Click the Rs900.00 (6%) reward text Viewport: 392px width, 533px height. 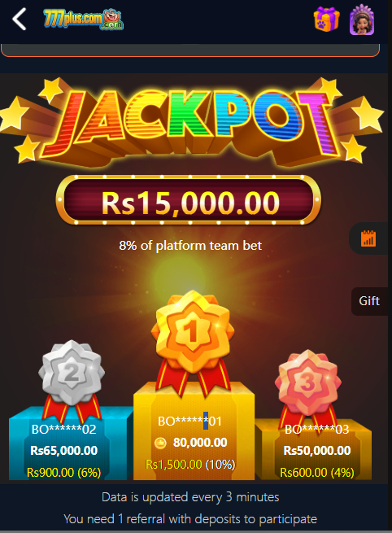click(x=64, y=473)
